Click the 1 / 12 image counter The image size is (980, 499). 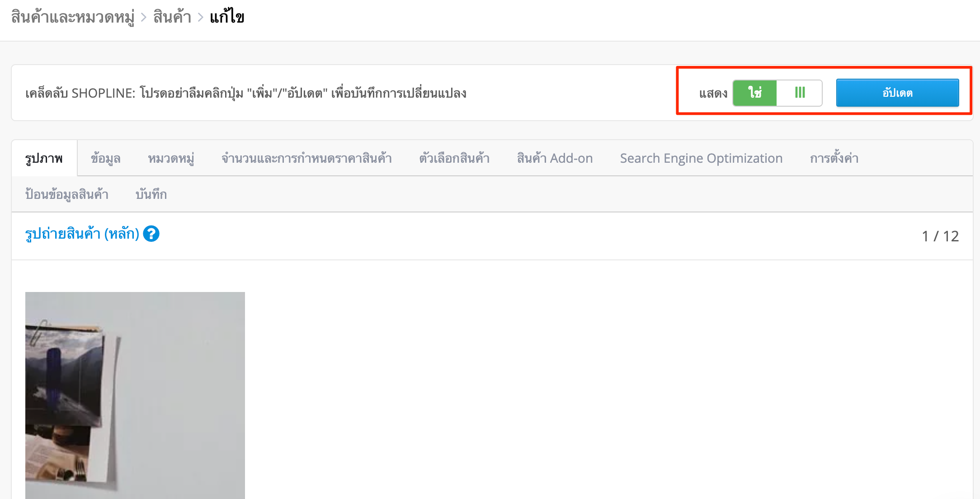pyautogui.click(x=940, y=236)
